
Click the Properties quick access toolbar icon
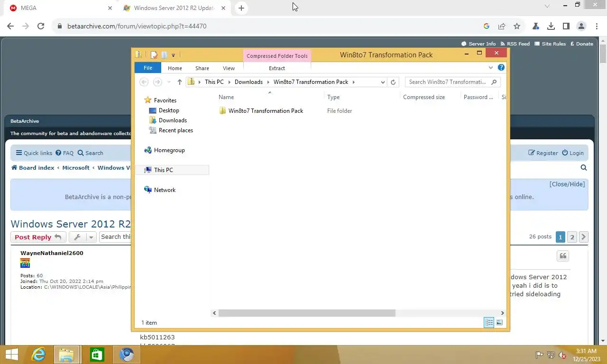click(x=154, y=55)
